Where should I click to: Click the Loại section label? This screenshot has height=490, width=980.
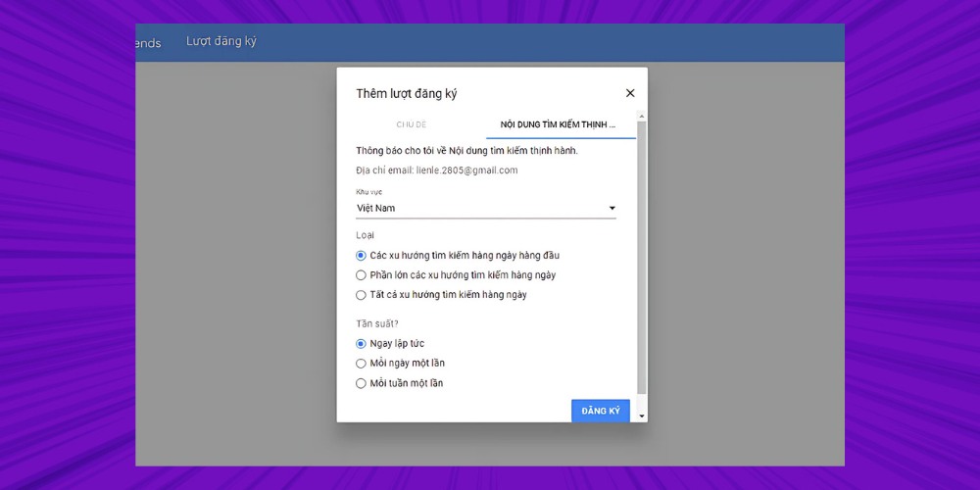(x=366, y=235)
